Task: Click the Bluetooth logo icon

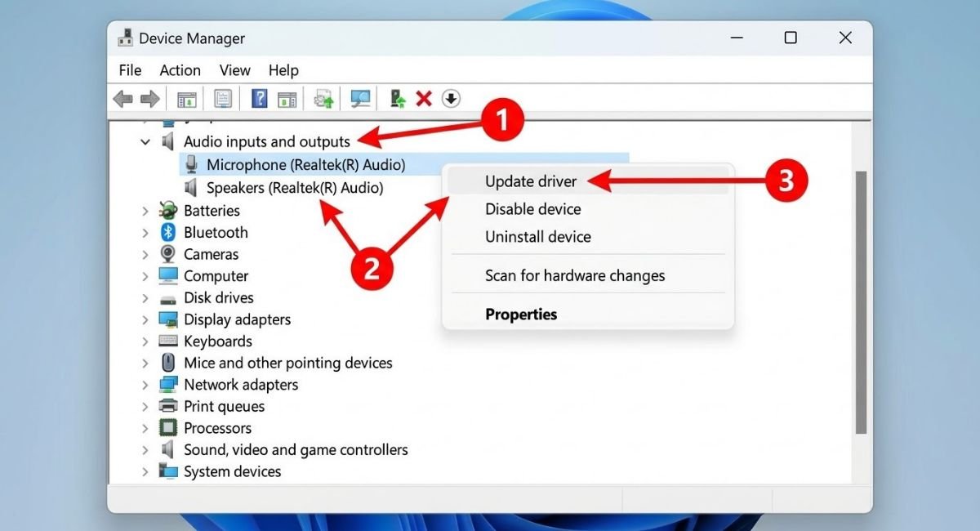Action: [168, 232]
